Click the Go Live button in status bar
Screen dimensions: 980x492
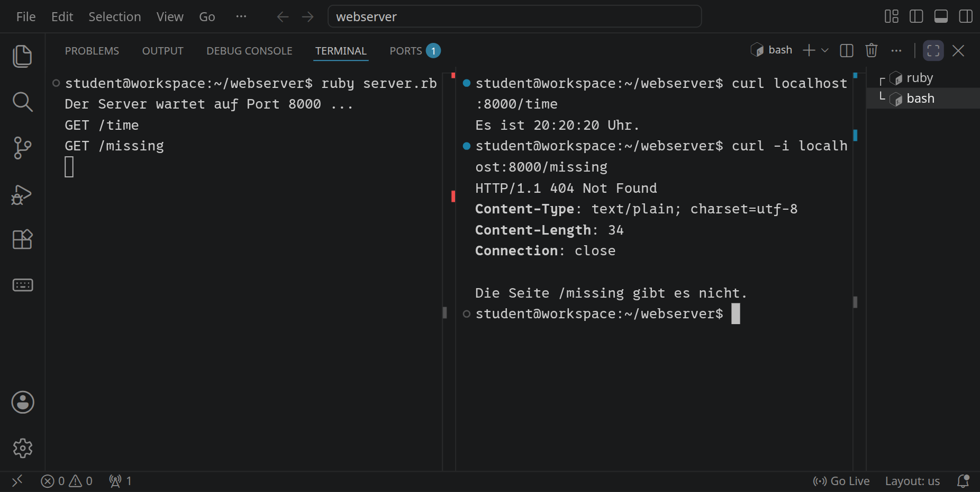click(841, 481)
